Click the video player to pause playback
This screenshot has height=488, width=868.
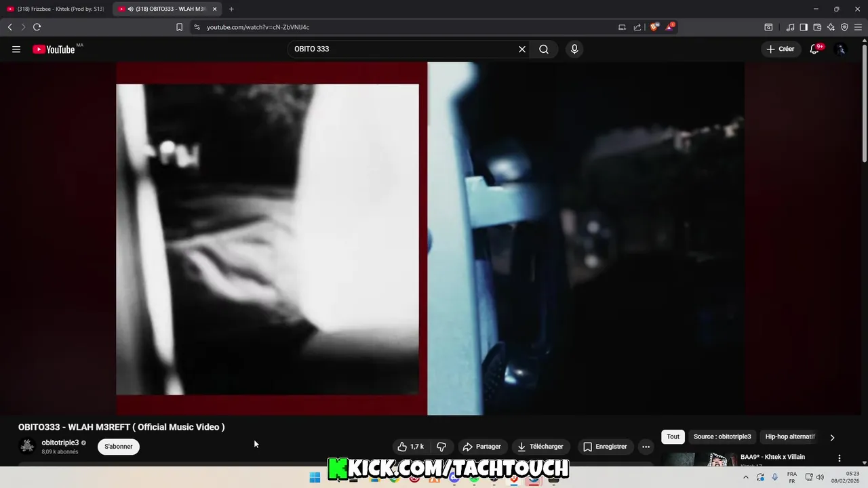(430, 239)
